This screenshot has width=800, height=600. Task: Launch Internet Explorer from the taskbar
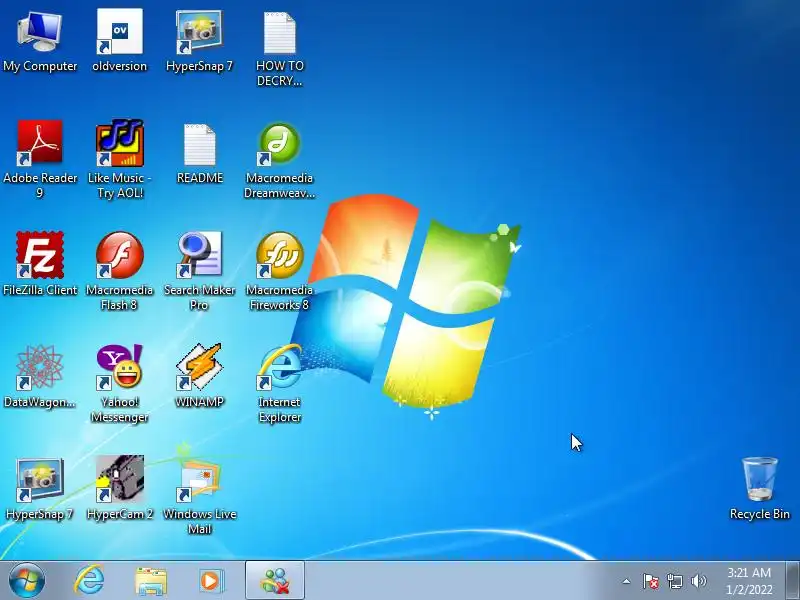[90, 581]
